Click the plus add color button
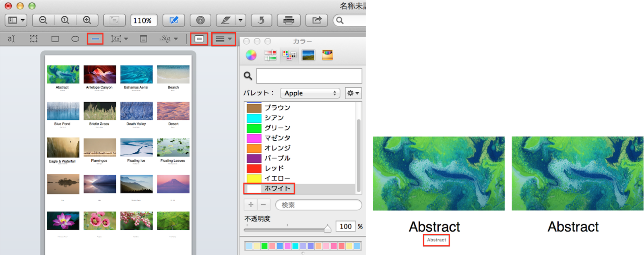The width and height of the screenshot is (644, 255). click(x=250, y=205)
